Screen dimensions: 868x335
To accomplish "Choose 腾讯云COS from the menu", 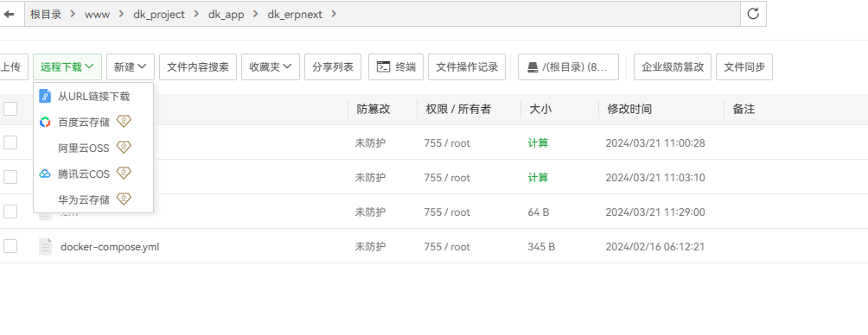I will coord(93,174).
